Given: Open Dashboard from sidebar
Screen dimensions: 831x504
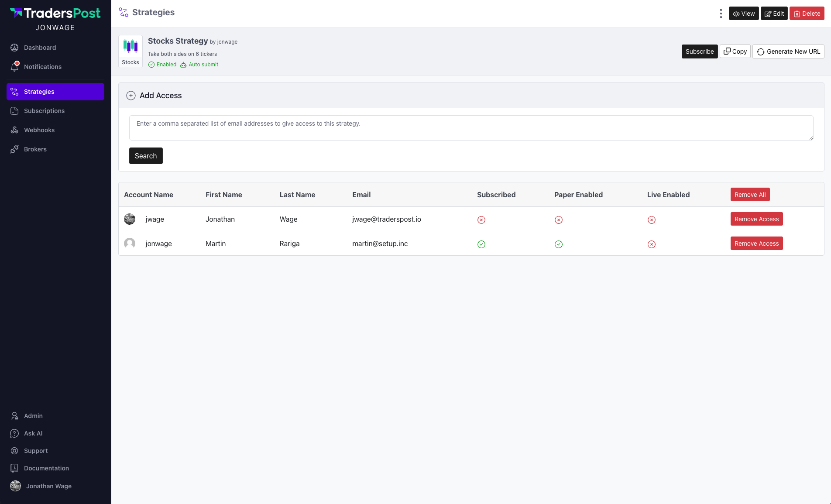Looking at the screenshot, I should [55, 48].
